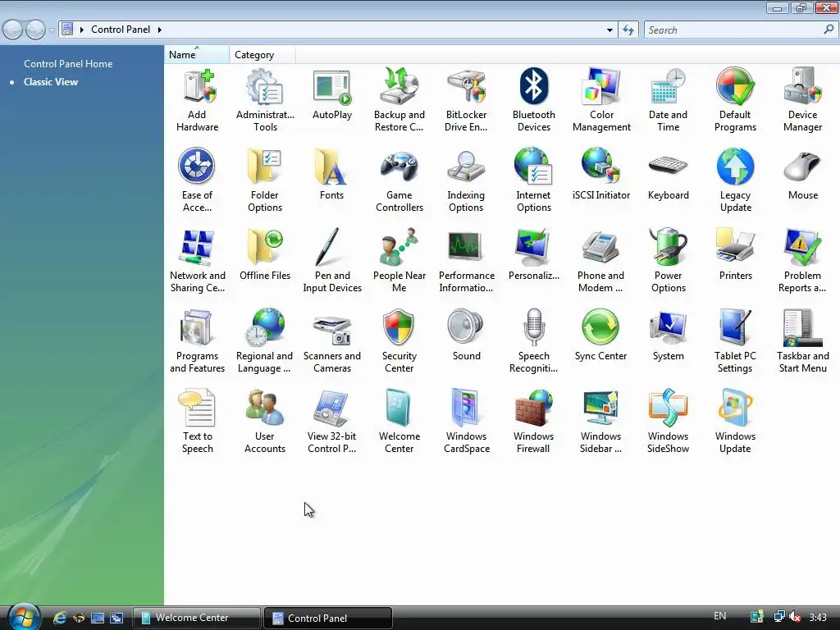Sort items by the Category column
This screenshot has height=630, width=840.
(262, 55)
